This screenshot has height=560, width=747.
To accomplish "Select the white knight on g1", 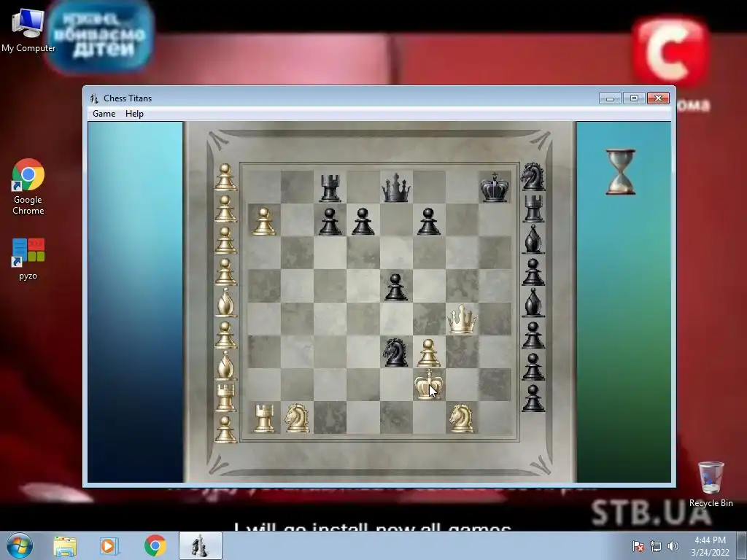I will (462, 418).
